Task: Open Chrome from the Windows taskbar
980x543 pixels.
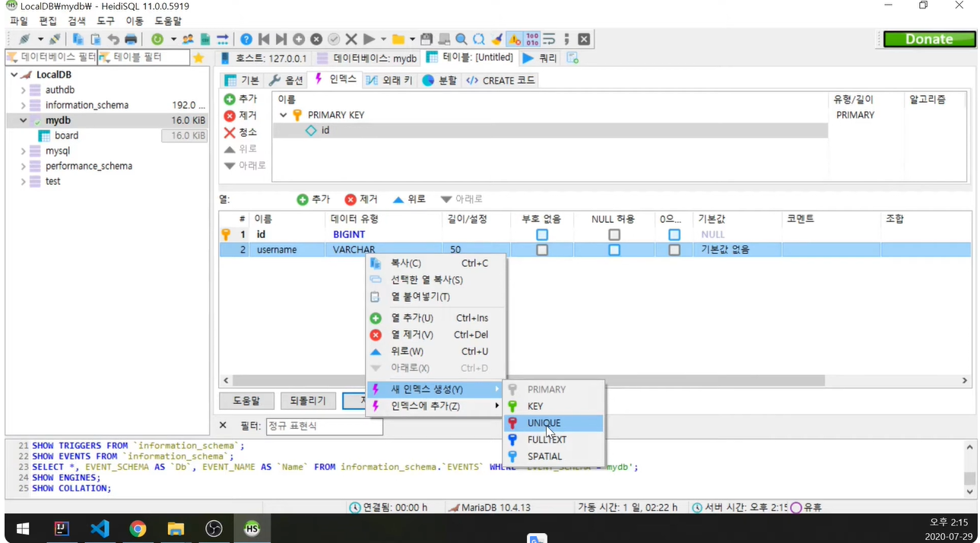Action: (138, 529)
